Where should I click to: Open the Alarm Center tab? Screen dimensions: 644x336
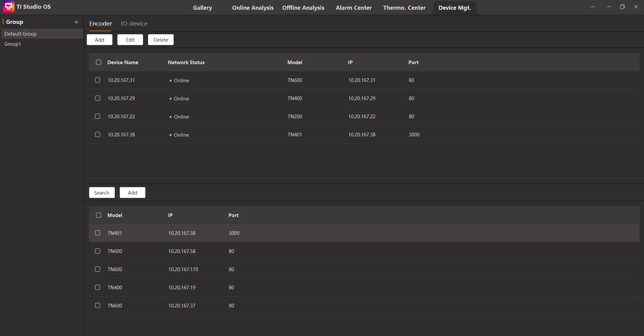click(354, 8)
